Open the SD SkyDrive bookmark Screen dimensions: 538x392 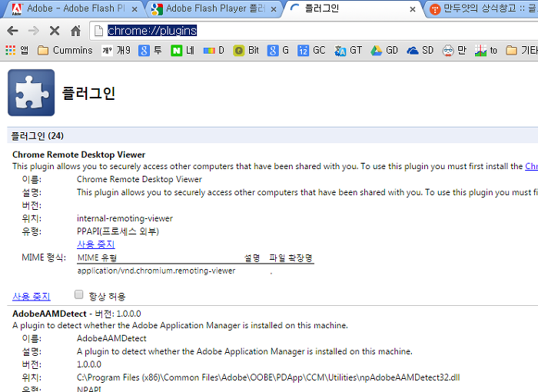pyautogui.click(x=420, y=51)
